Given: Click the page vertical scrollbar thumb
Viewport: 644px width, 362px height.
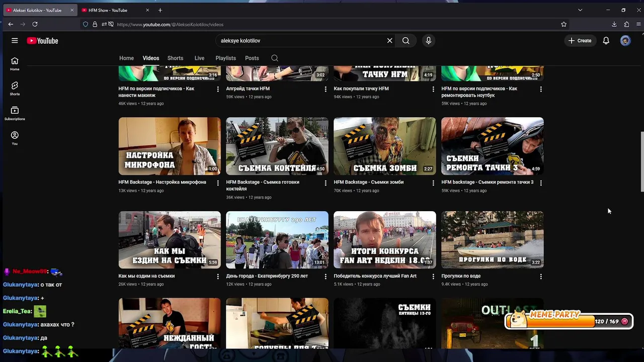Looking at the screenshot, I should tap(642, 162).
